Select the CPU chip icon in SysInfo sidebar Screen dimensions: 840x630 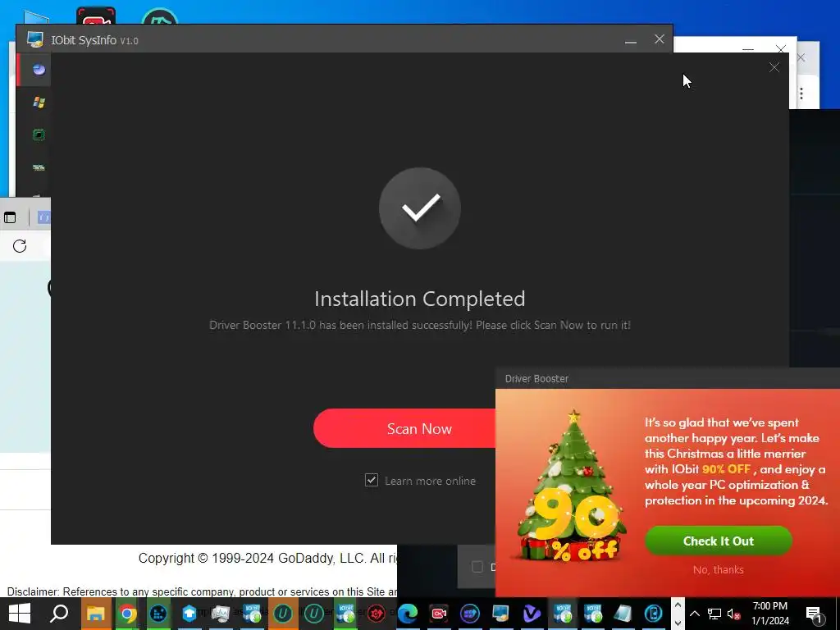[x=39, y=135]
